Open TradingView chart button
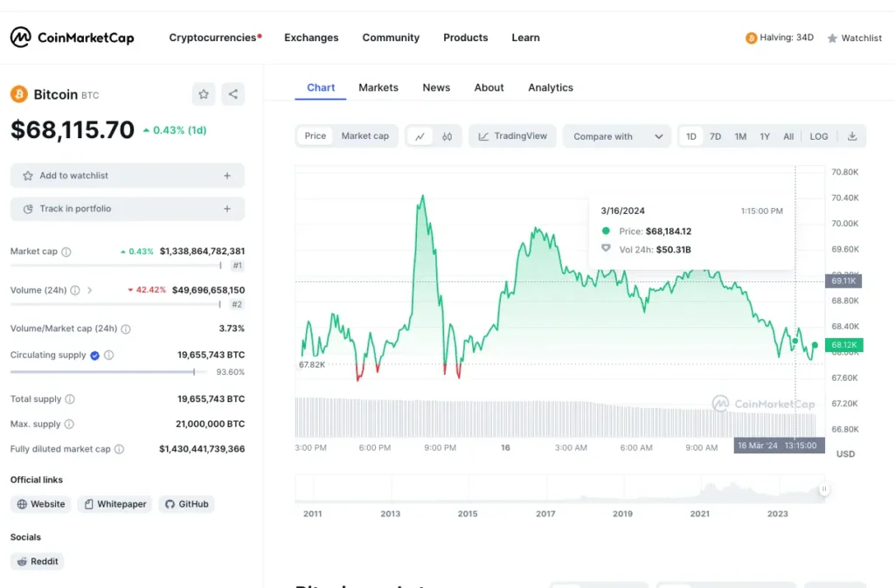The height and width of the screenshot is (588, 895). pyautogui.click(x=512, y=136)
